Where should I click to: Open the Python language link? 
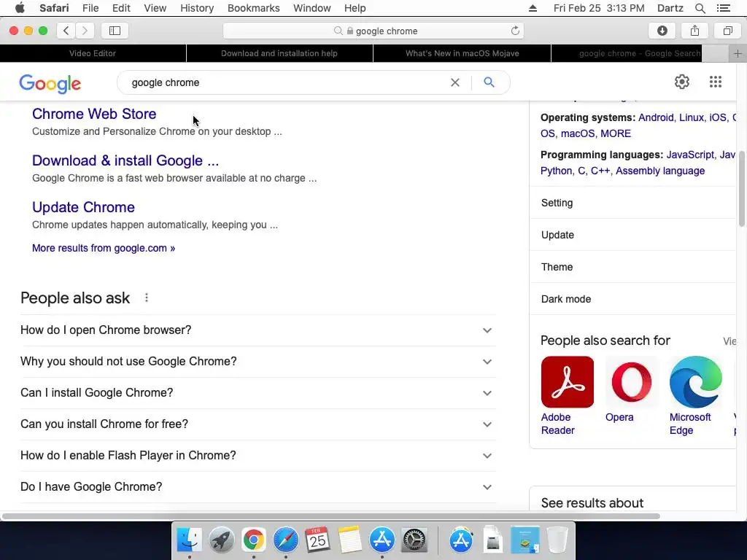[556, 171]
